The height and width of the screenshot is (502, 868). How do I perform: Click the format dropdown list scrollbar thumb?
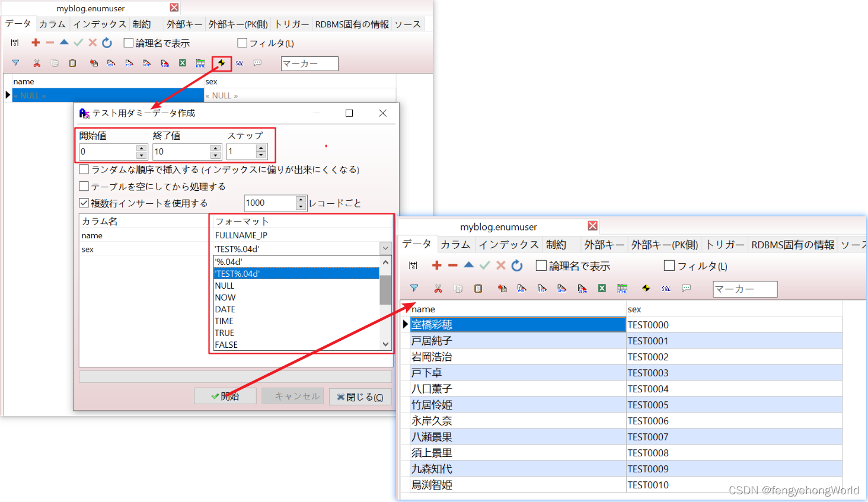tap(385, 289)
